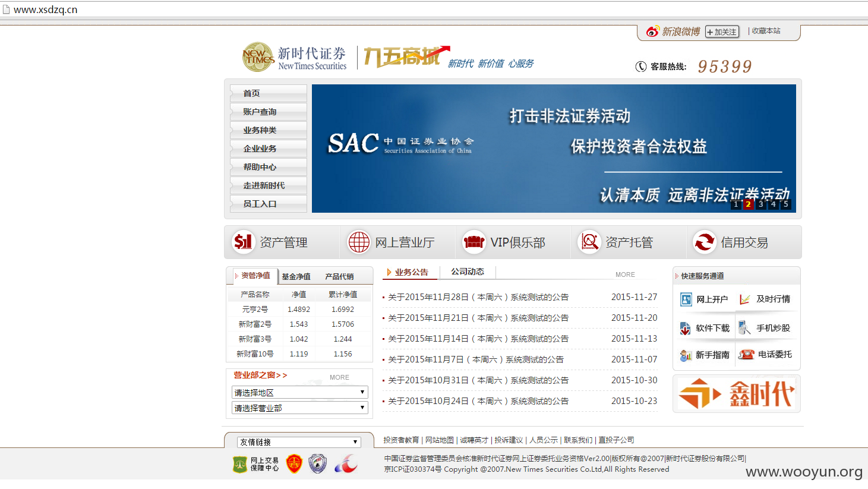Show banner slide 1

[736, 204]
